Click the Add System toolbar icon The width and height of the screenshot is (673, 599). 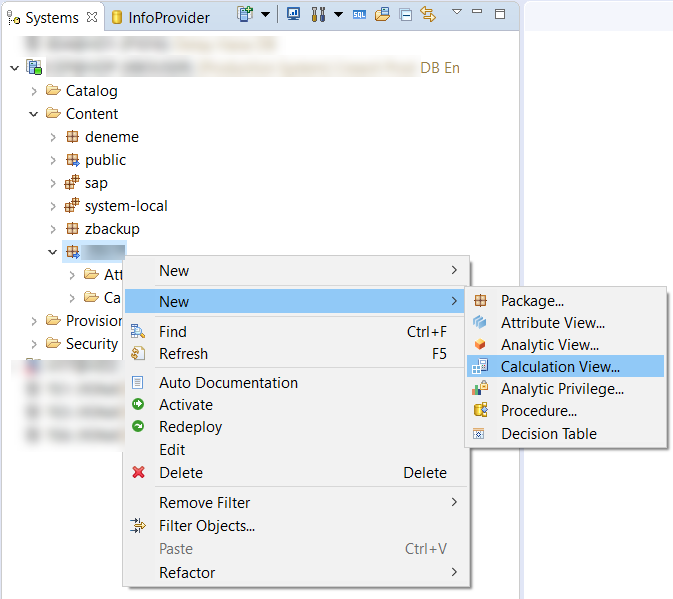245,14
